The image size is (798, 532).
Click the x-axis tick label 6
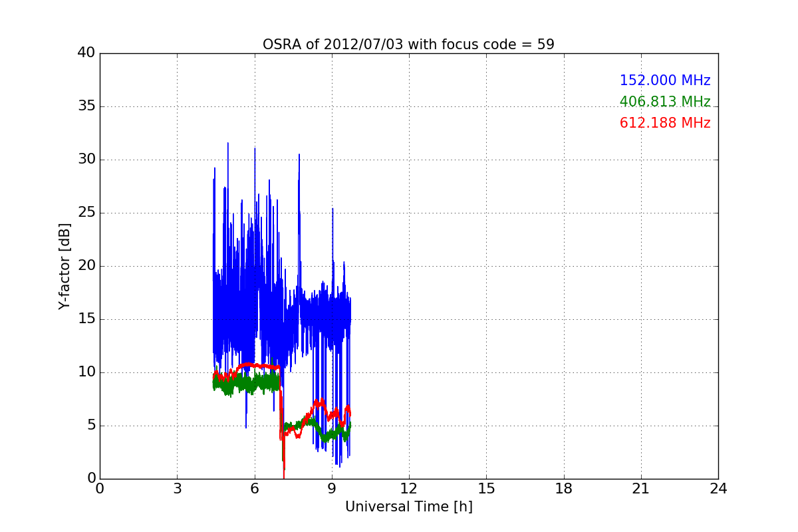click(254, 489)
